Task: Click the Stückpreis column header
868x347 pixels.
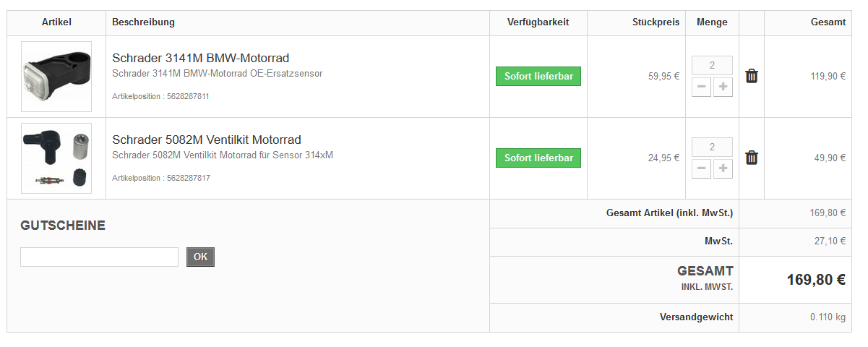Action: tap(656, 22)
